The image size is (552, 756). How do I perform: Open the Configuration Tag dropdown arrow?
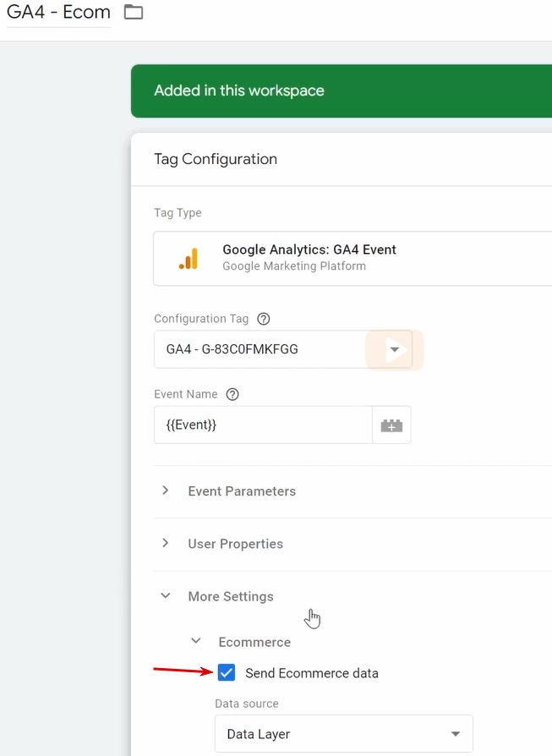click(394, 349)
